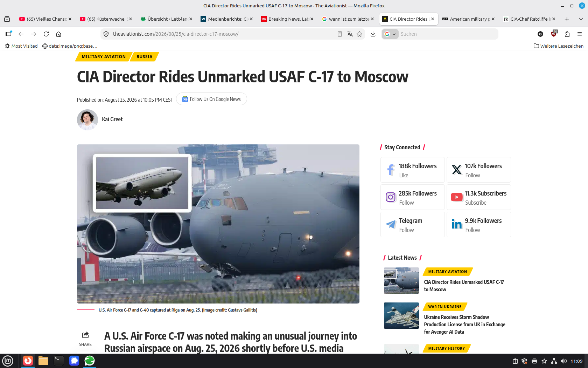Open the C-17 article main image
This screenshot has width=588, height=368.
tap(218, 224)
